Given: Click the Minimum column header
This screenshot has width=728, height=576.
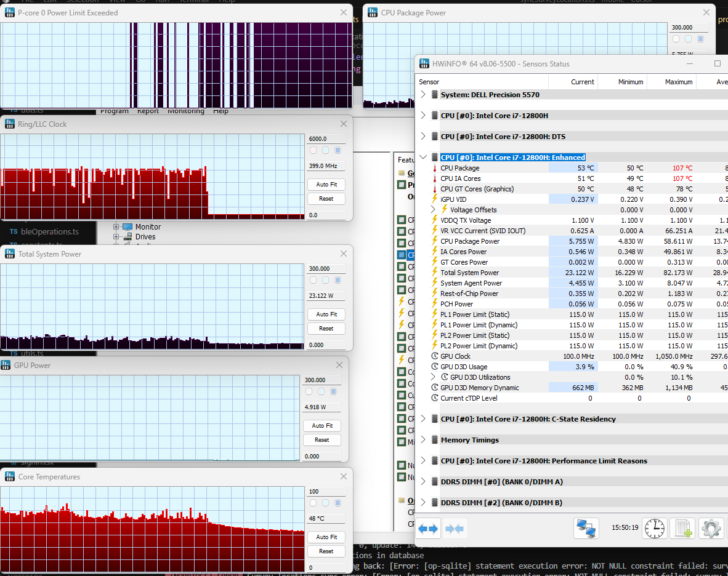Looking at the screenshot, I should coord(622,82).
